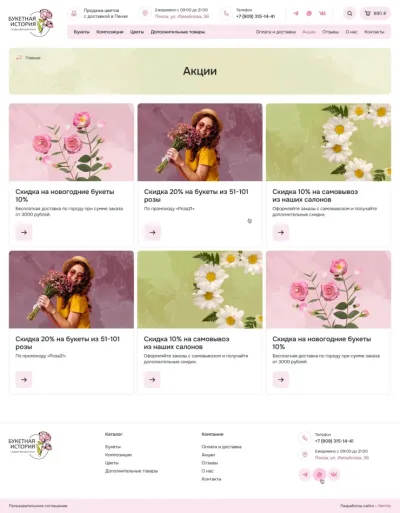Open the daisy image of second-row самовывоз card
This screenshot has height=513, width=400.
coord(200,290)
